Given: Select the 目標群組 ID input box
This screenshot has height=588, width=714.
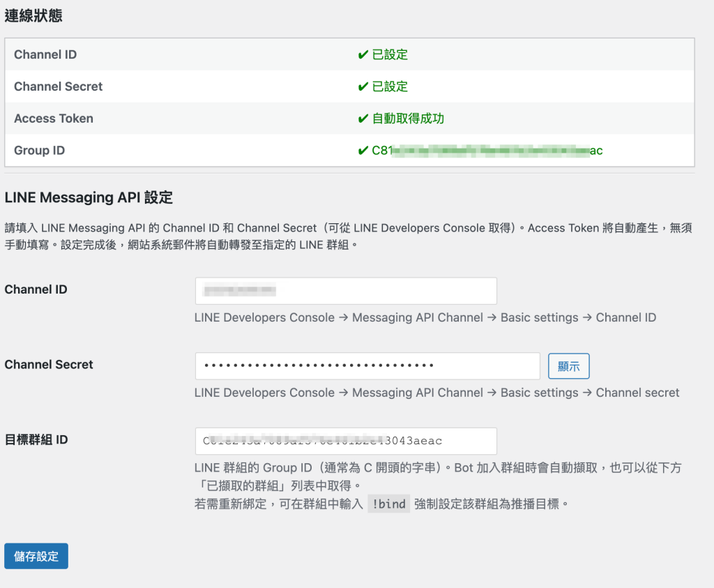Looking at the screenshot, I should click(346, 441).
